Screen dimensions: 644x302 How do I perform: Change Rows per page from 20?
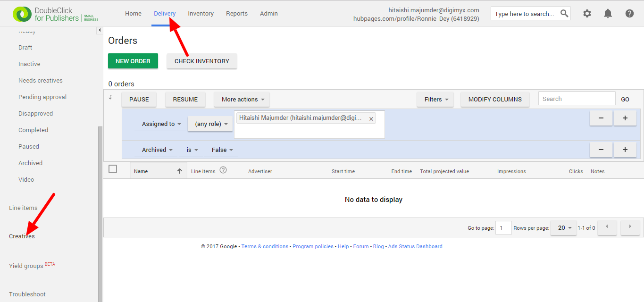563,227
